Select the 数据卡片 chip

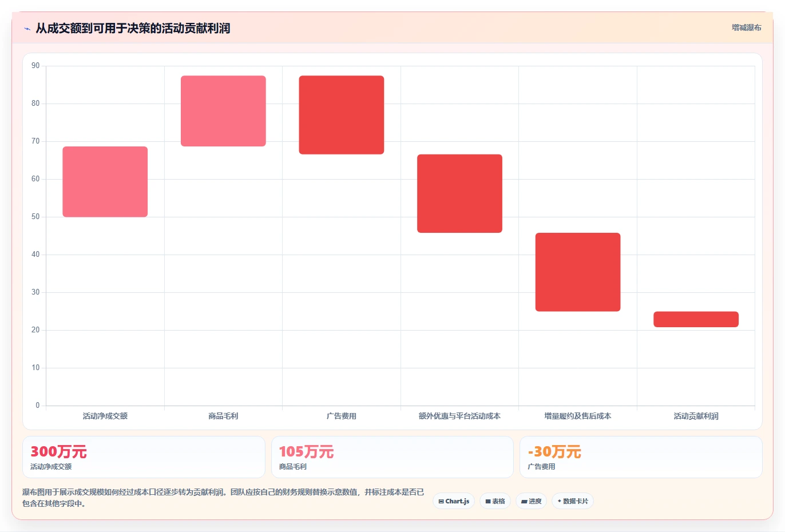(573, 501)
